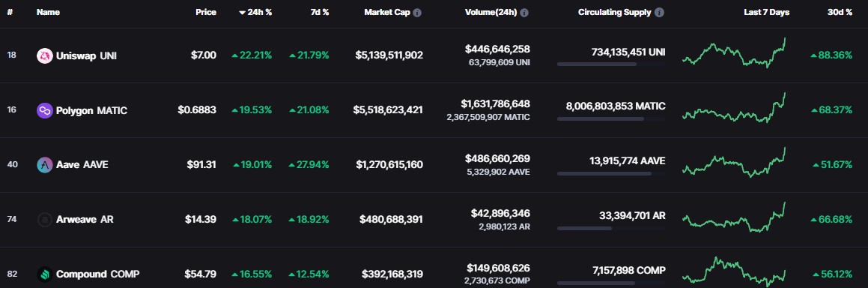Viewport: 868px width, 288px height.
Task: Click Uniswap circulating supply progress bar
Action: [x=611, y=64]
